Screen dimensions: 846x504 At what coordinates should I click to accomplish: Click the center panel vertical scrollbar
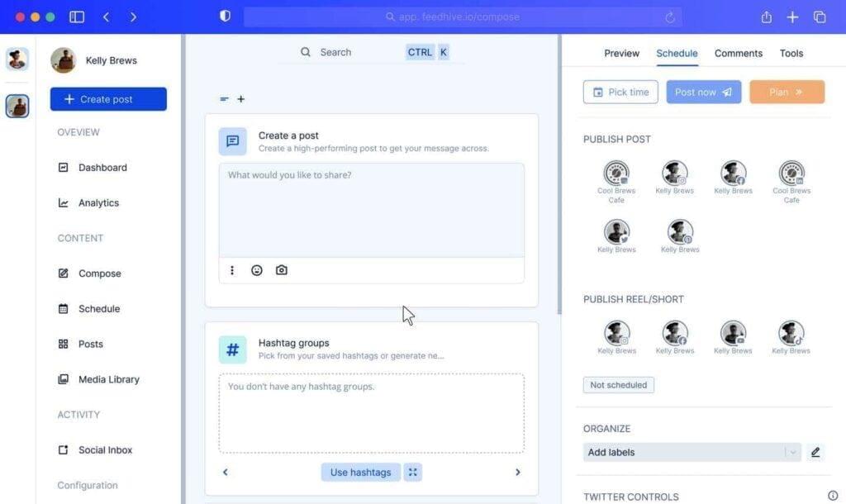(559, 174)
